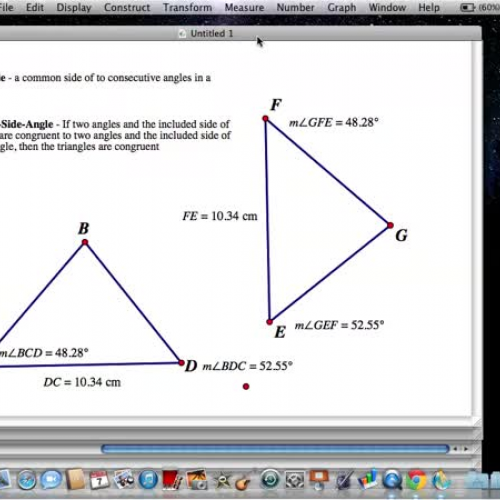
Task: Open the Number menu
Action: pyautogui.click(x=295, y=7)
